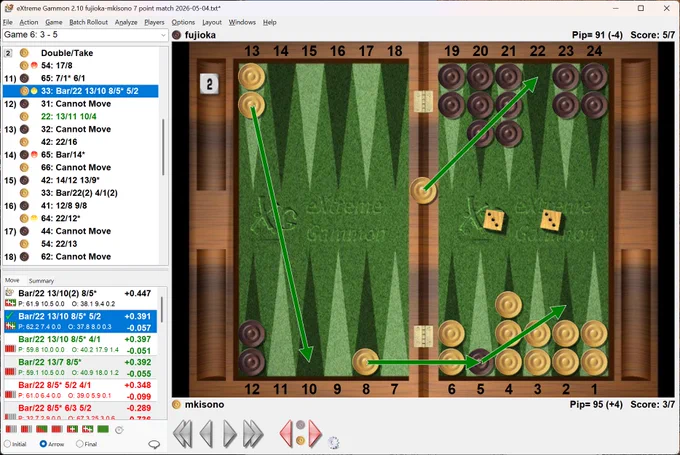Click the app icon in the title bar
This screenshot has height=455, width=680.
click(x=9, y=8)
